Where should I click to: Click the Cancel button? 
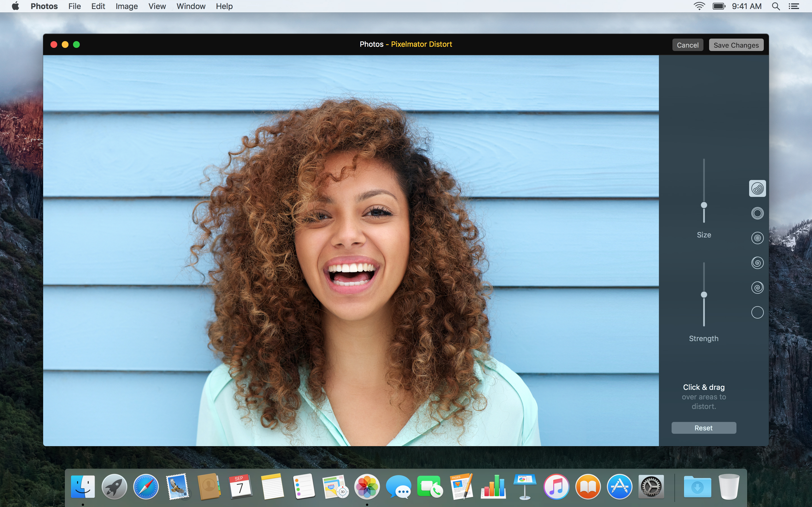point(687,45)
